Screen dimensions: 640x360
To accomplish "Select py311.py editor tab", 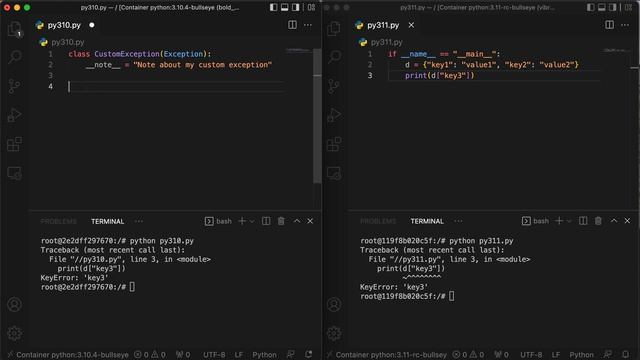I will point(383,25).
